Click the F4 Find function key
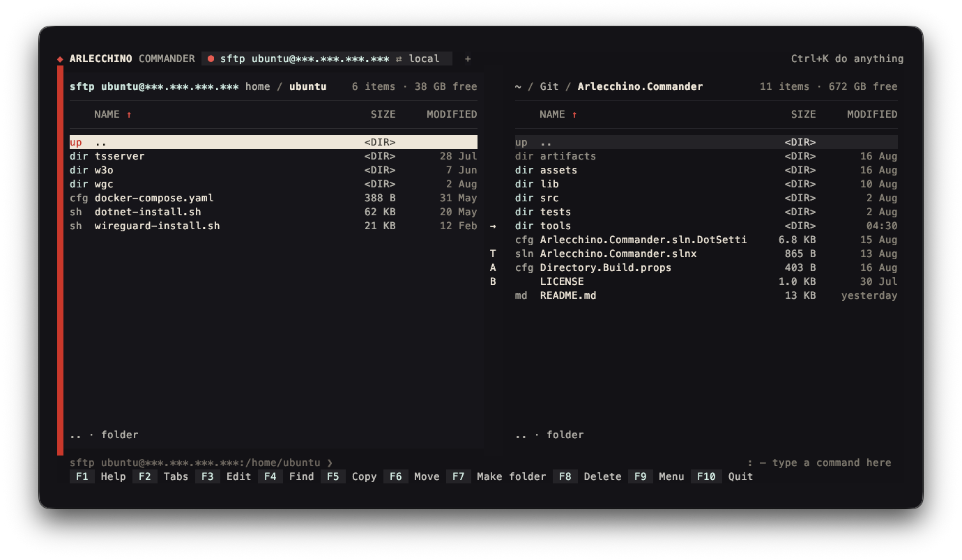 point(287,477)
